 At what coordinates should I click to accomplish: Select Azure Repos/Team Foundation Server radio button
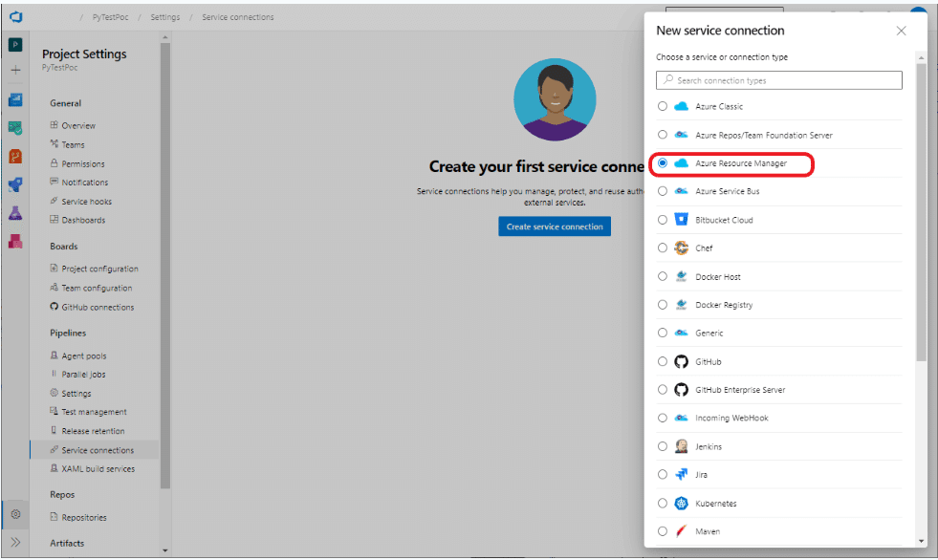point(663,135)
